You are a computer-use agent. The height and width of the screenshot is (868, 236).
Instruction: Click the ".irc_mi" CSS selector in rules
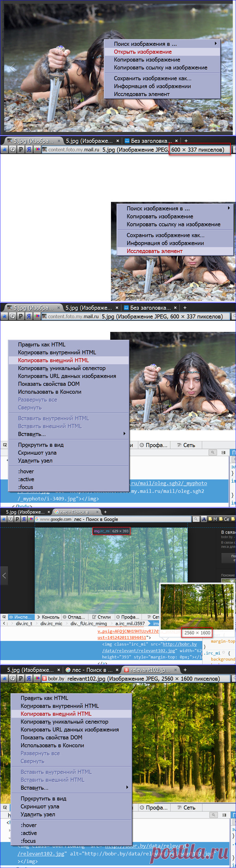point(212,653)
